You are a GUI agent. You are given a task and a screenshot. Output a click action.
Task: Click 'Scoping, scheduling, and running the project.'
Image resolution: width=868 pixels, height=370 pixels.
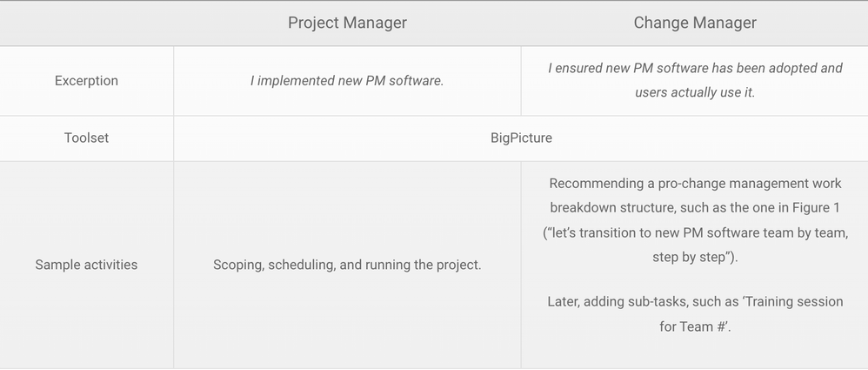click(347, 265)
